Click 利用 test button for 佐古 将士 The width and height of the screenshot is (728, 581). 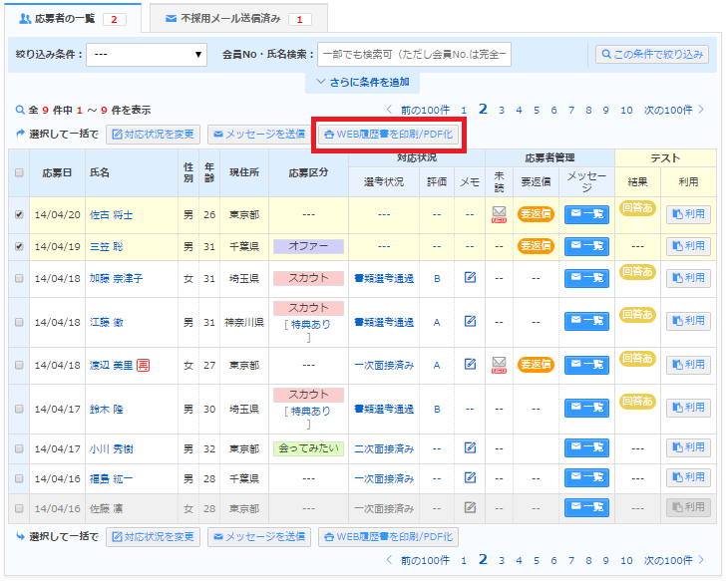point(688,214)
